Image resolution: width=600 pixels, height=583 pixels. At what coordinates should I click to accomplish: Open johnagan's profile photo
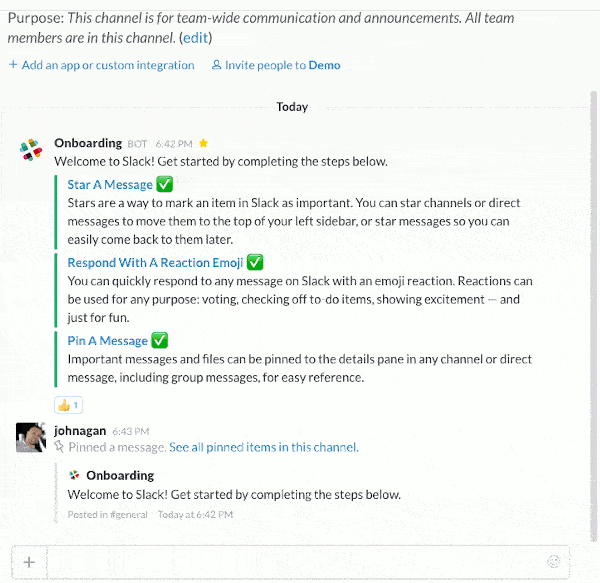[31, 437]
